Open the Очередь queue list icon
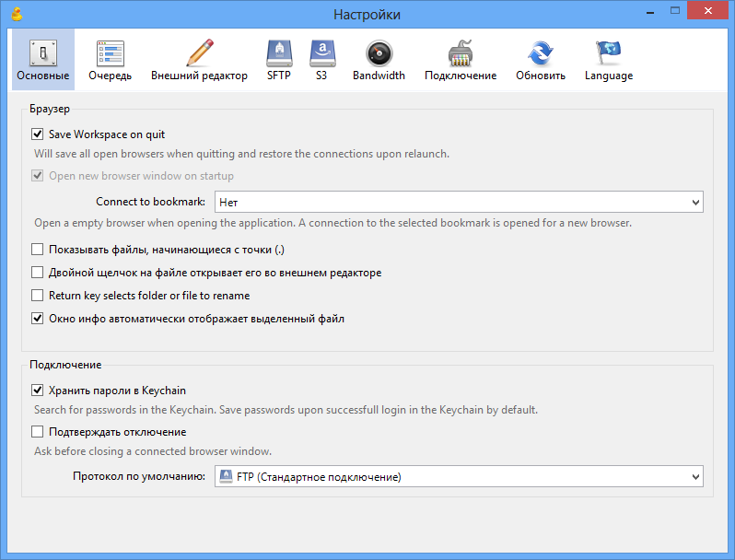This screenshot has width=735, height=560. point(111,52)
